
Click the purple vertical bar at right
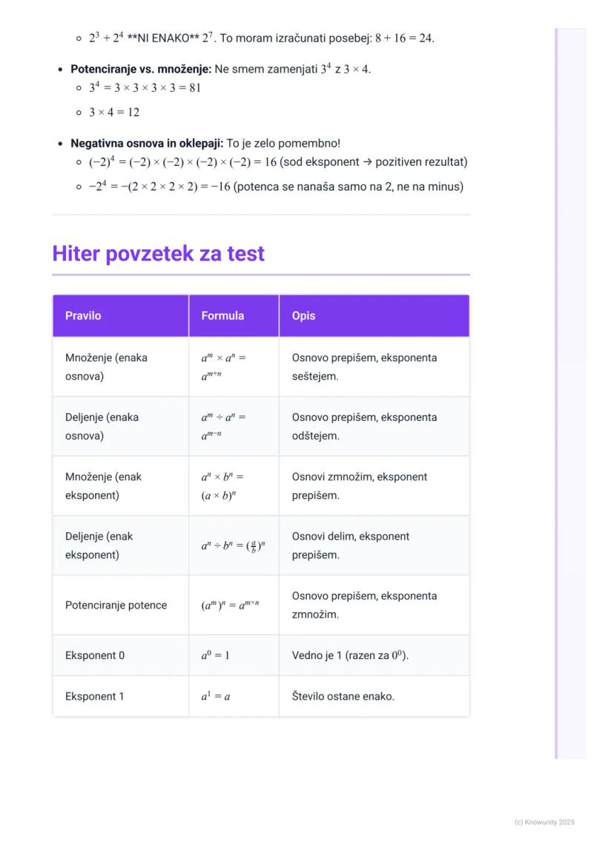tap(556, 393)
